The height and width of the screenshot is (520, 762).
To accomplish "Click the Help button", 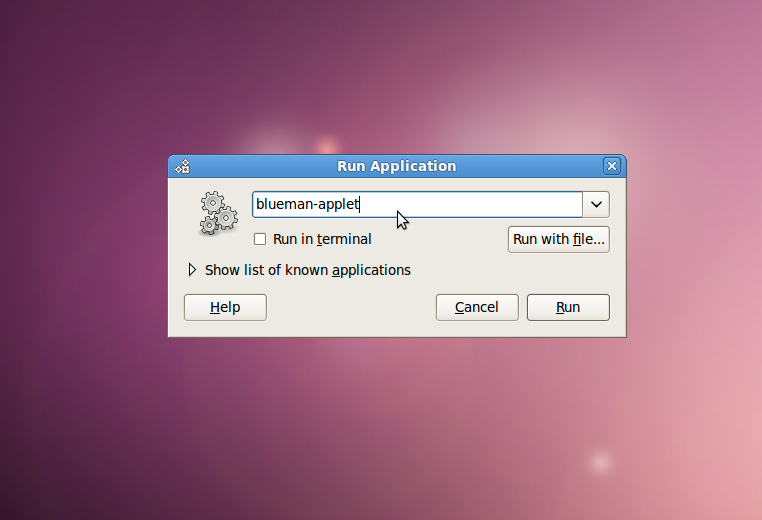I will [x=225, y=307].
